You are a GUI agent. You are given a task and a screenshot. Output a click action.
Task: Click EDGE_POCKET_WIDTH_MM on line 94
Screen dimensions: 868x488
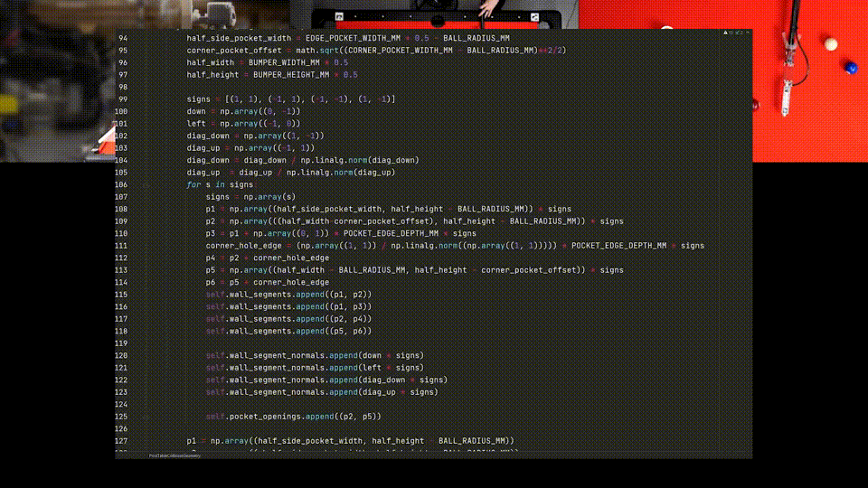tap(354, 38)
